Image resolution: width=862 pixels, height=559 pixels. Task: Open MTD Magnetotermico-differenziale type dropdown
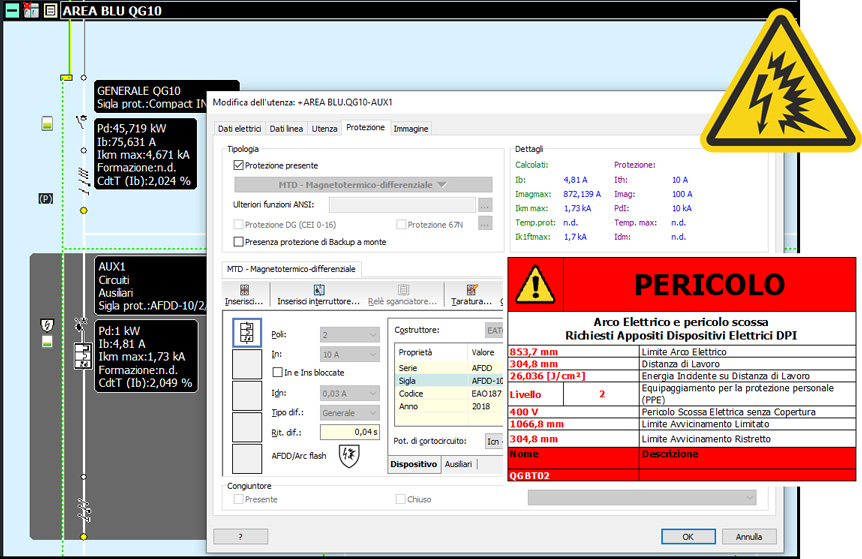click(363, 185)
